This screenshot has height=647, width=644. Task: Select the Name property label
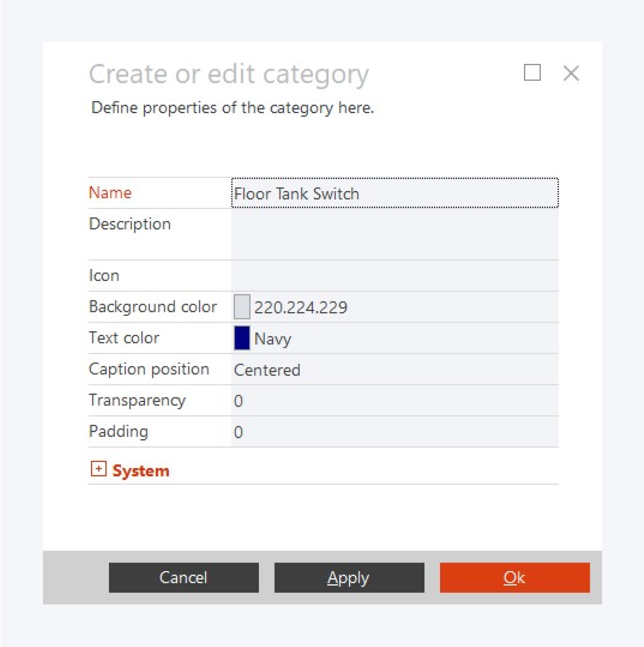point(110,193)
